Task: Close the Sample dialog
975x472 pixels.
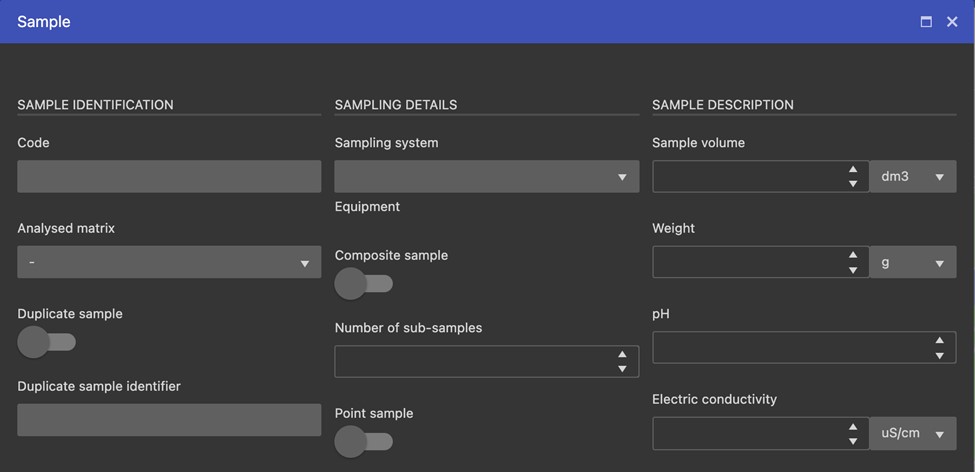Action: pos(952,22)
